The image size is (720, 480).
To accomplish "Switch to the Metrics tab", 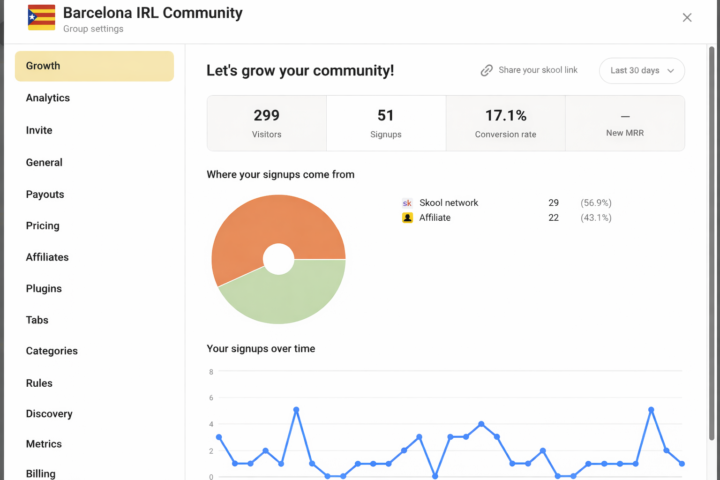I will [x=44, y=444].
